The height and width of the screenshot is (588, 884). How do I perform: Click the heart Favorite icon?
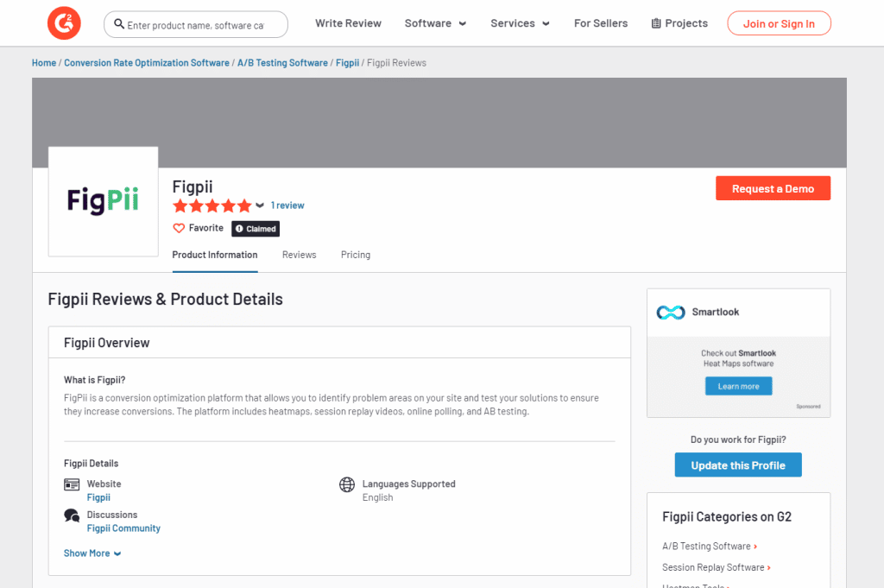(x=179, y=229)
